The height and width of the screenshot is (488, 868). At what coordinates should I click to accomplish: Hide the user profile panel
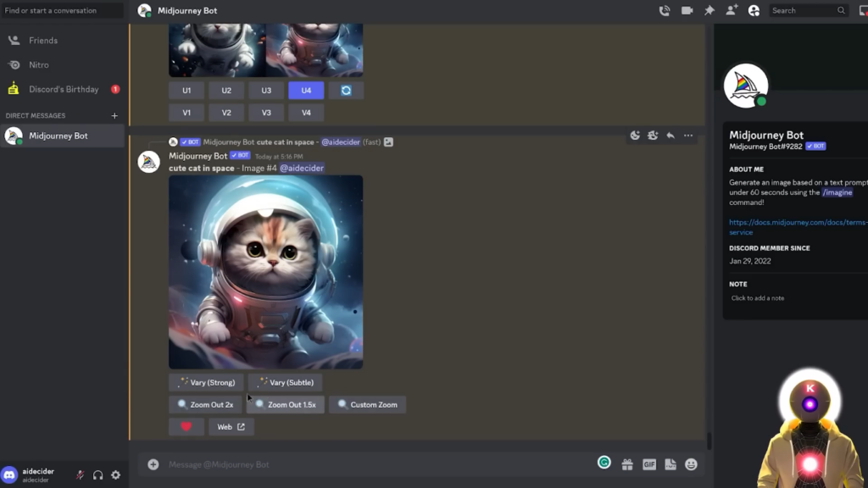754,10
